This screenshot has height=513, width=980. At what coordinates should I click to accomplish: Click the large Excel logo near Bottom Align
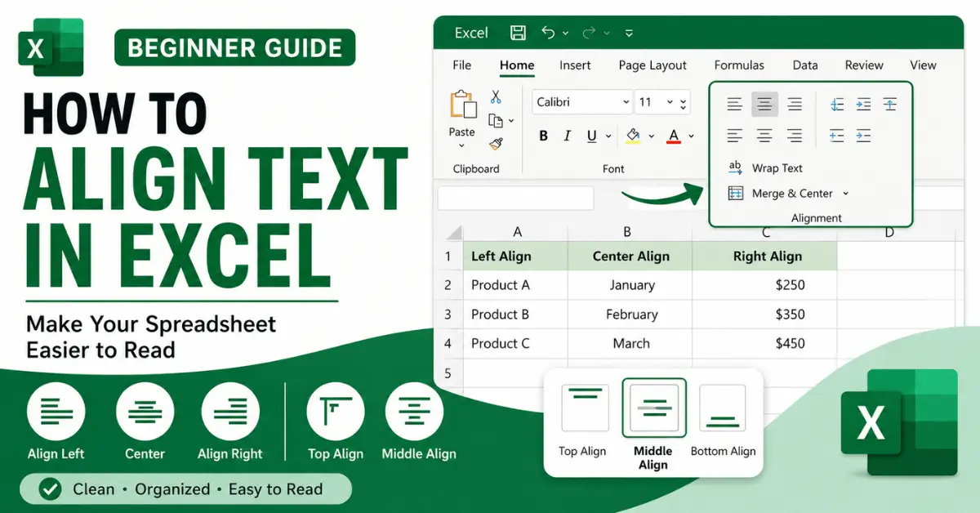coord(899,422)
